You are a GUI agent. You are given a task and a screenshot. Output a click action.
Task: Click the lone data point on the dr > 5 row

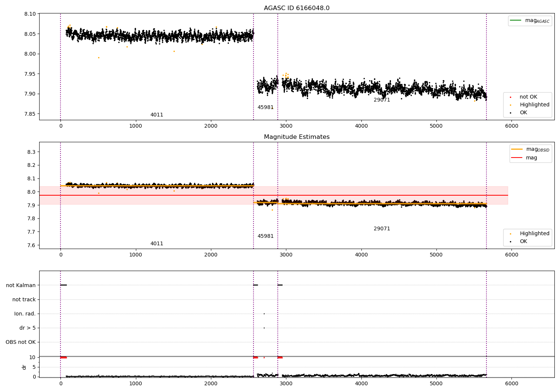tap(264, 328)
